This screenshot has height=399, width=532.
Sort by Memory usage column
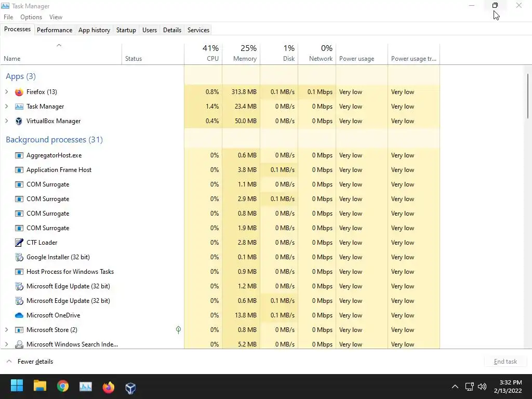coord(241,54)
